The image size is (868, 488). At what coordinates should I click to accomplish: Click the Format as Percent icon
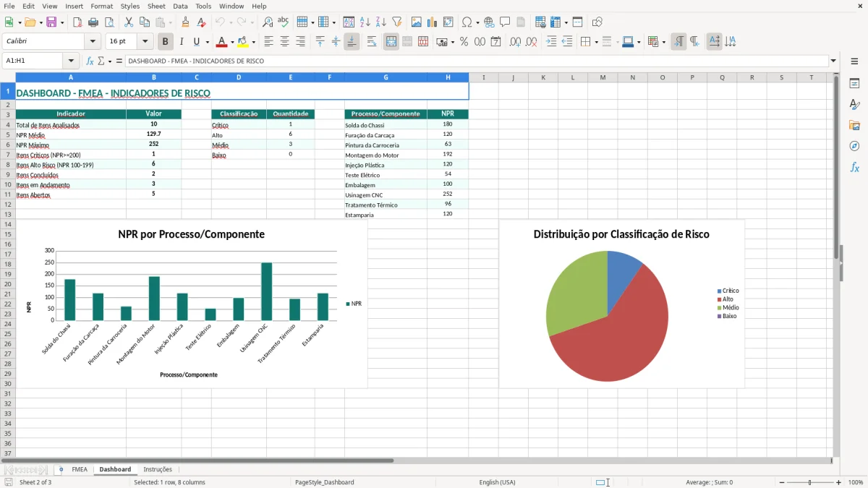click(464, 42)
